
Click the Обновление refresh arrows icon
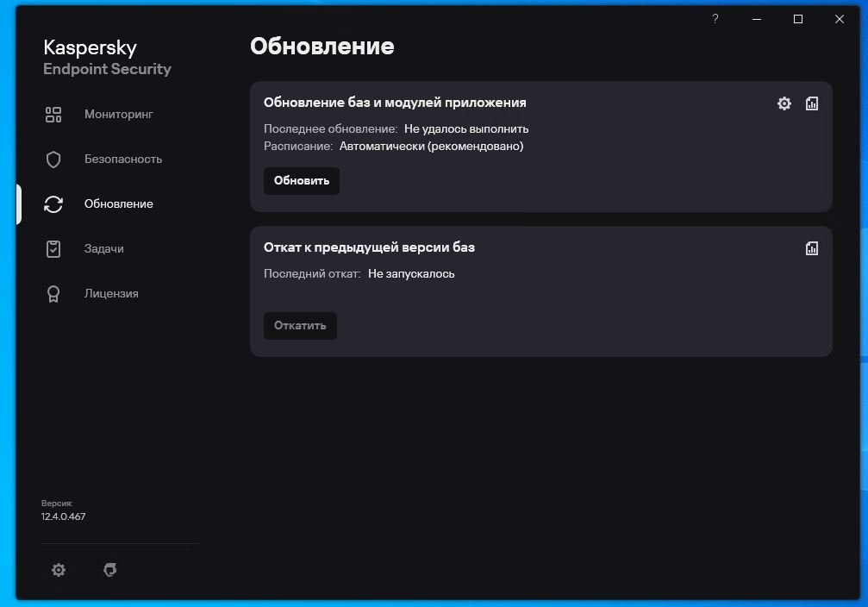(x=53, y=204)
